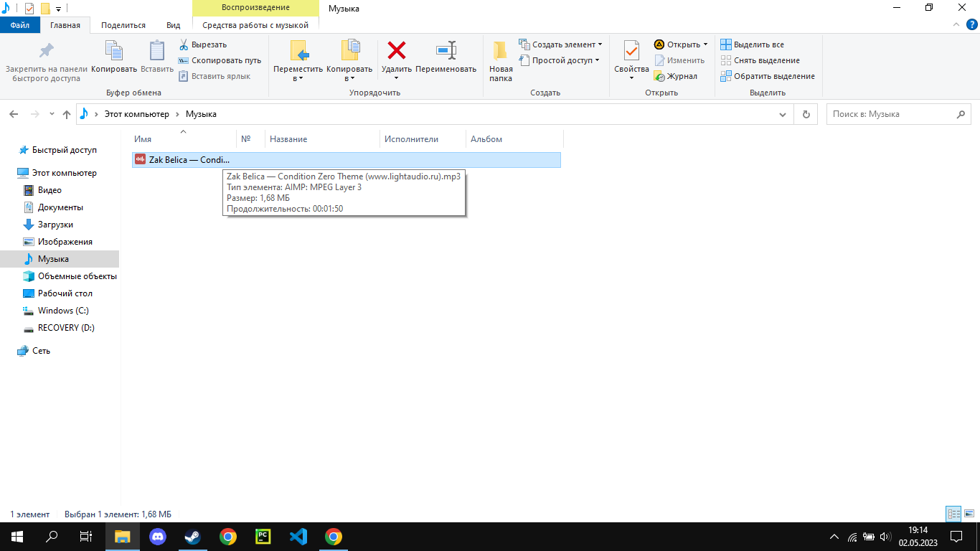This screenshot has width=980, height=551.
Task: Click Cut (Вырезать) scissors button
Action: [x=203, y=44]
